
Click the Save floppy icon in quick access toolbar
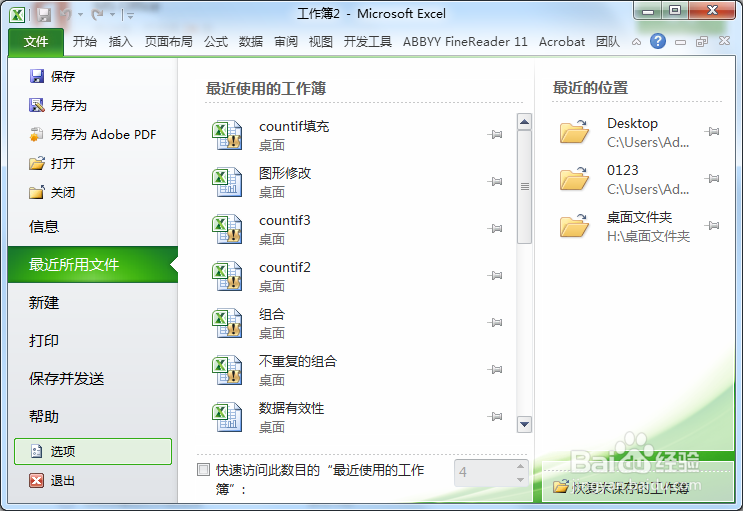coord(44,14)
